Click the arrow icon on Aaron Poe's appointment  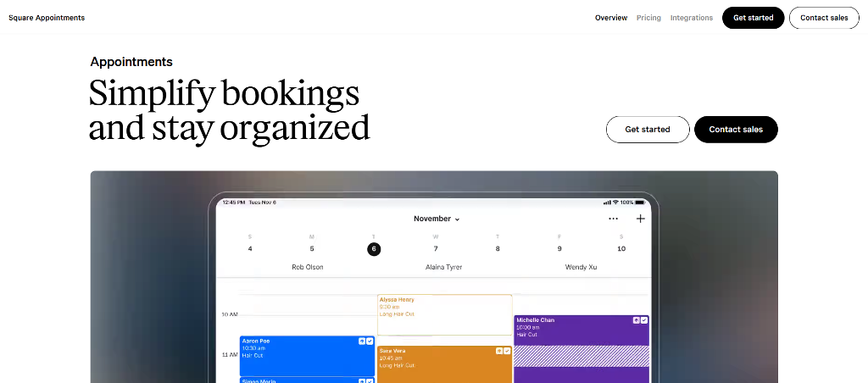tap(362, 341)
